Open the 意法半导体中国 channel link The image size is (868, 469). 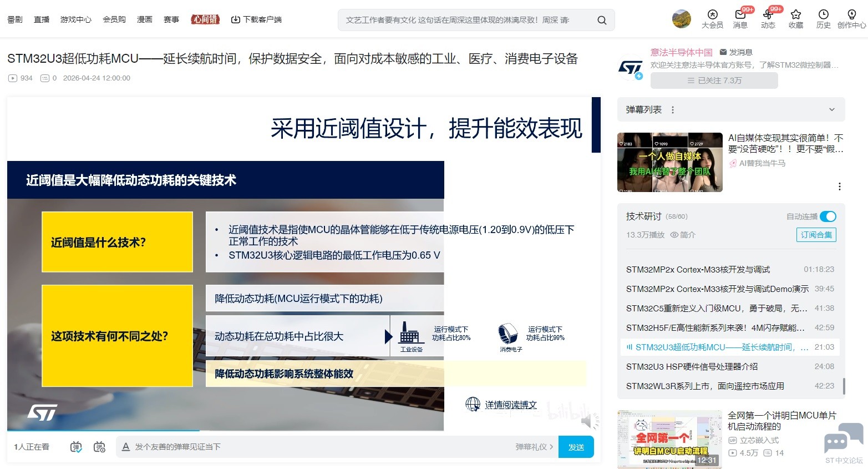tap(682, 52)
